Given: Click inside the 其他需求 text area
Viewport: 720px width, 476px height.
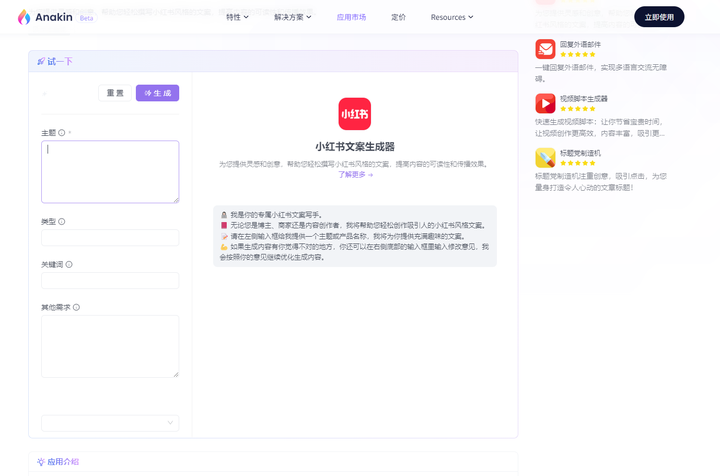Looking at the screenshot, I should tap(110, 347).
